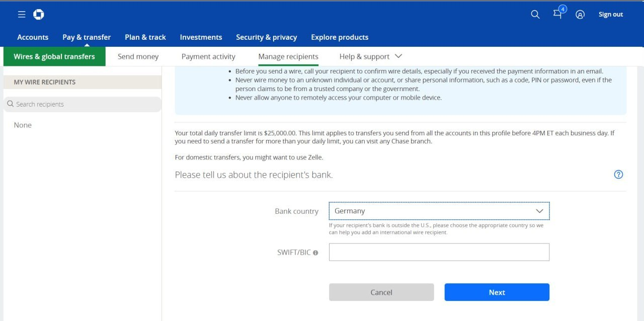Screen dimensions: 644x321
Task: Click the daily transfer limit $25,000.00 paragraph
Action: (x=395, y=137)
